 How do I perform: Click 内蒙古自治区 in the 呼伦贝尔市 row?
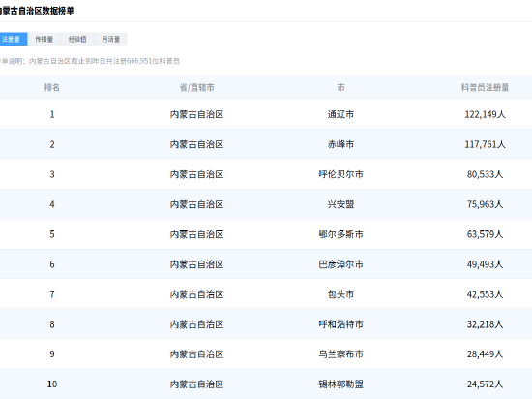(x=196, y=174)
